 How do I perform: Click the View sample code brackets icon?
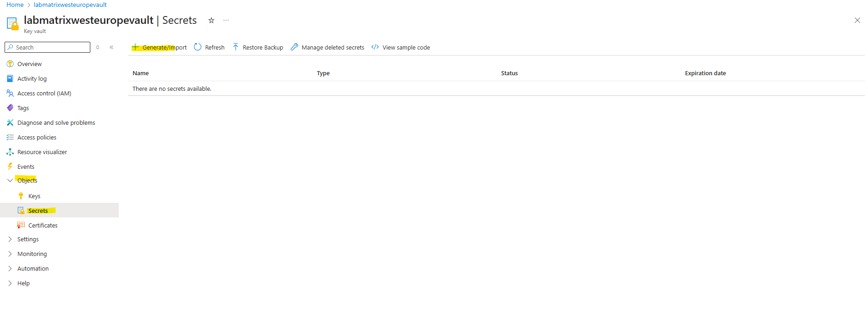375,47
